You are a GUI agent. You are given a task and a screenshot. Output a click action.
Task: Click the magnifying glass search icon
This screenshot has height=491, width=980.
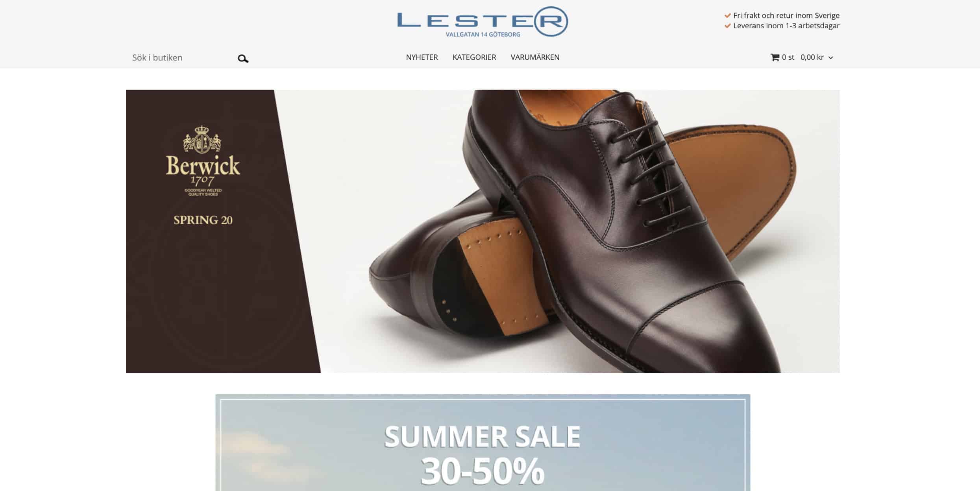tap(243, 59)
